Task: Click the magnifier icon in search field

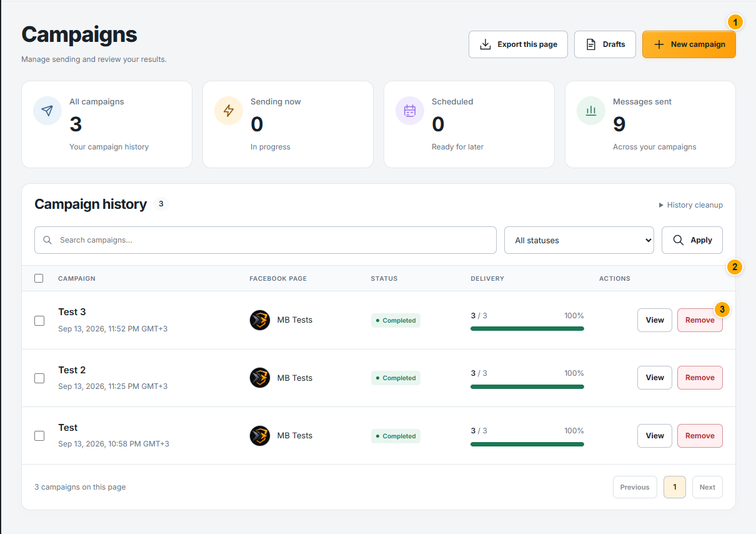Action: 47,240
